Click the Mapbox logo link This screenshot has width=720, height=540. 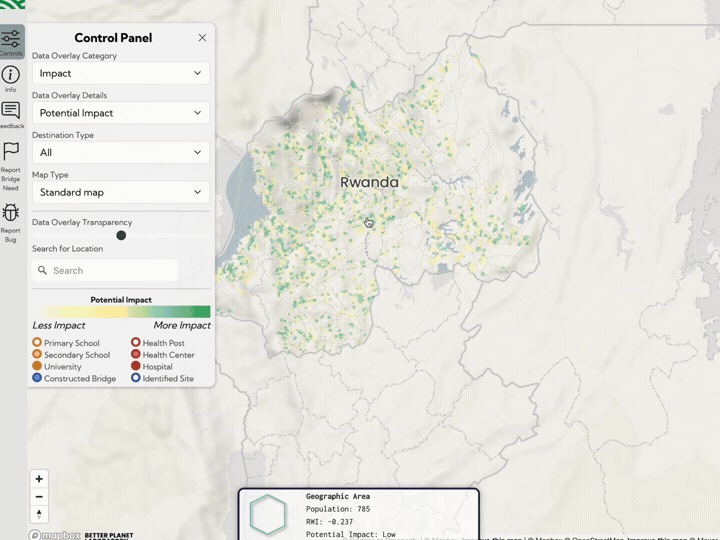(54, 535)
